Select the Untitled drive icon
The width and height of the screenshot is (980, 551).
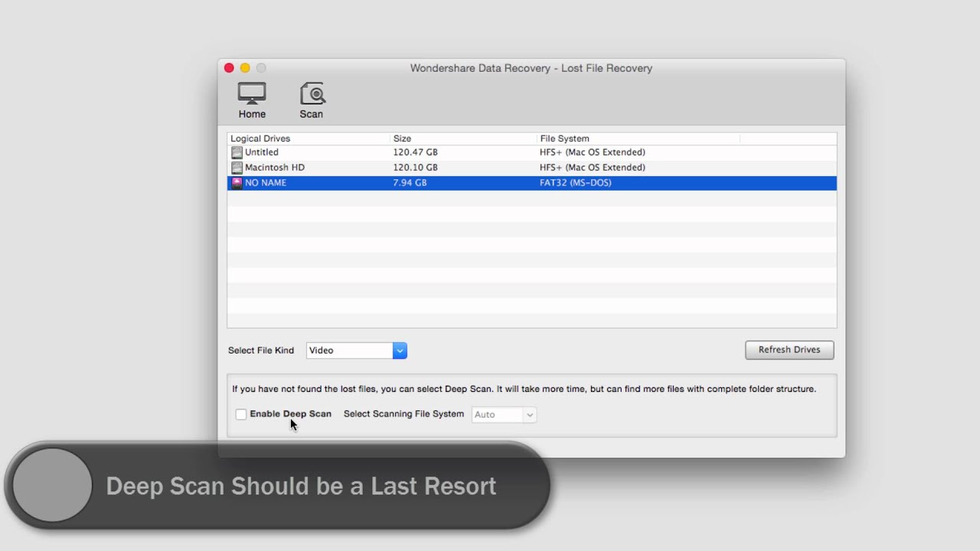(x=237, y=152)
